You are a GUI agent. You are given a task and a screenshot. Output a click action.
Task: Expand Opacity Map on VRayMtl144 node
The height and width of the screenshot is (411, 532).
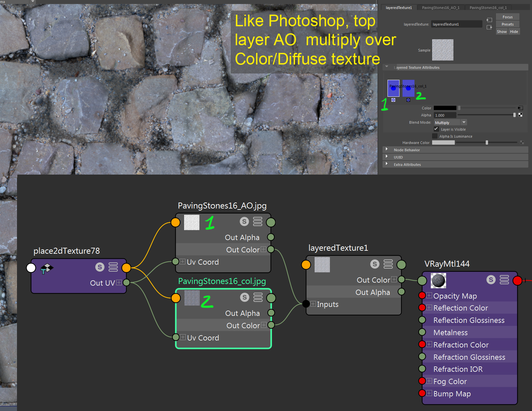point(429,295)
